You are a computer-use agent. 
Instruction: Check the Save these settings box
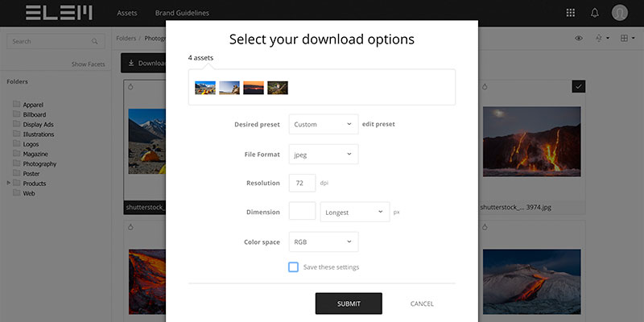pyautogui.click(x=293, y=267)
